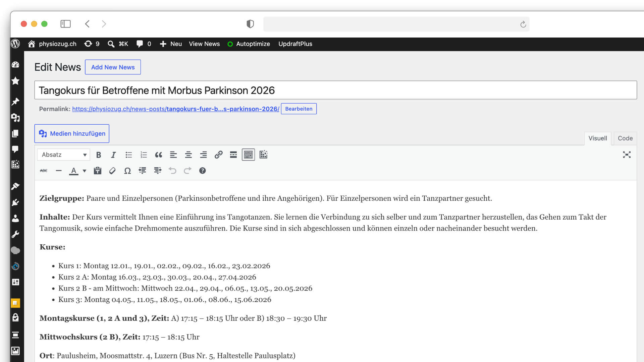Open Tools wrench sidebar icon
This screenshot has width=644, height=362.
click(15, 234)
